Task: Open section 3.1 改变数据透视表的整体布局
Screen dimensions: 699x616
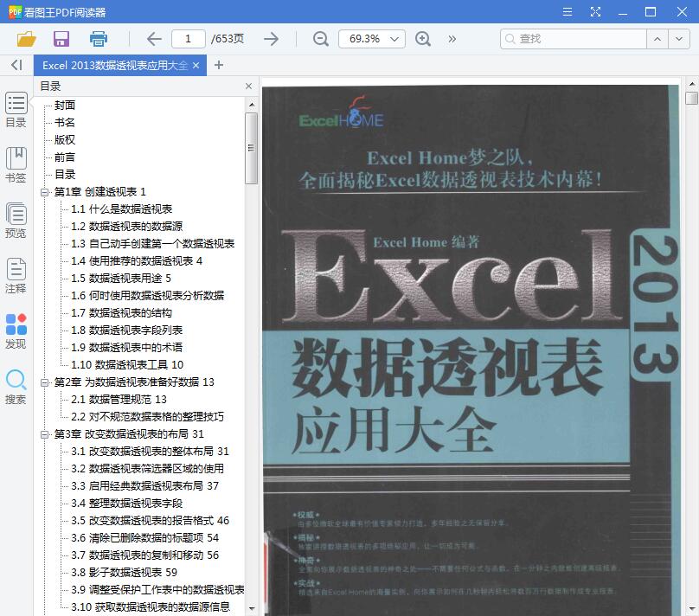Action: coord(151,452)
